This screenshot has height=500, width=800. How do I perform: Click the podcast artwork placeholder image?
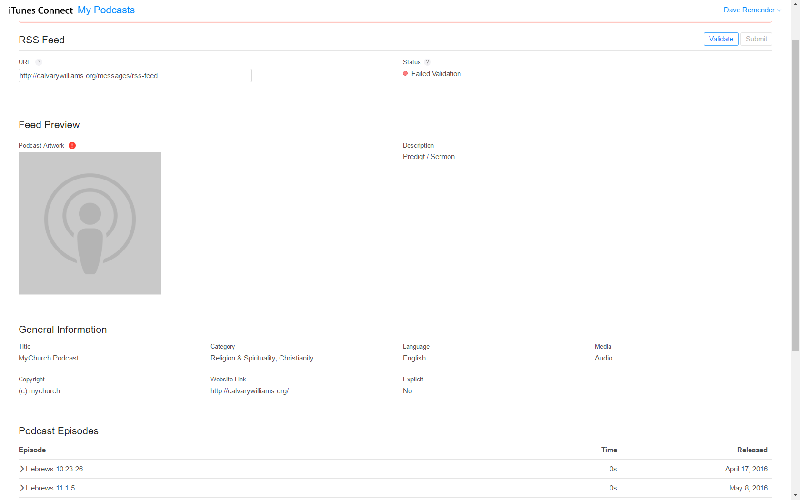tap(90, 223)
